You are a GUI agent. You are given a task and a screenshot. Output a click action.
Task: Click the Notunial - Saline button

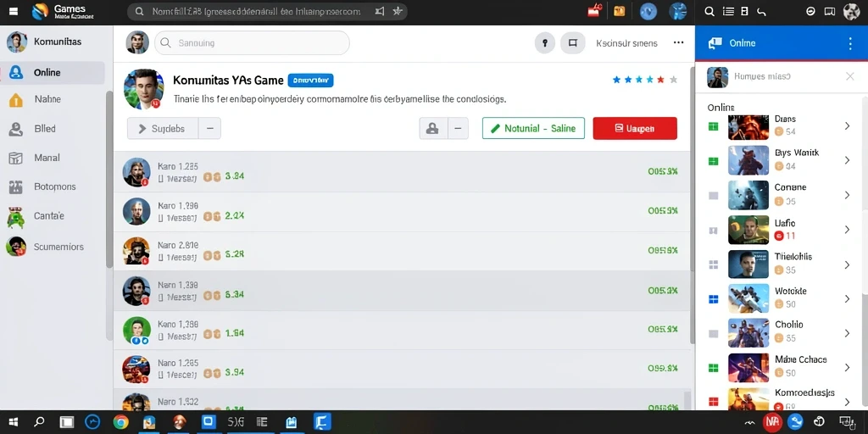[533, 129]
